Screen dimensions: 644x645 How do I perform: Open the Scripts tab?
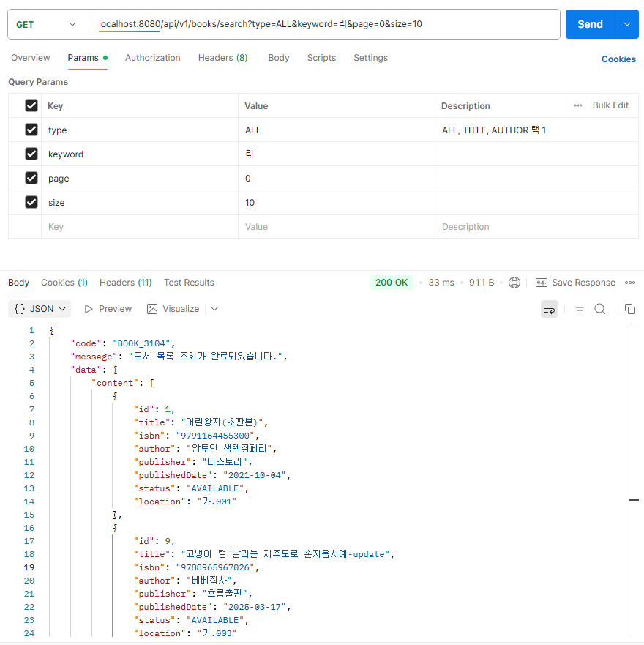(x=321, y=58)
